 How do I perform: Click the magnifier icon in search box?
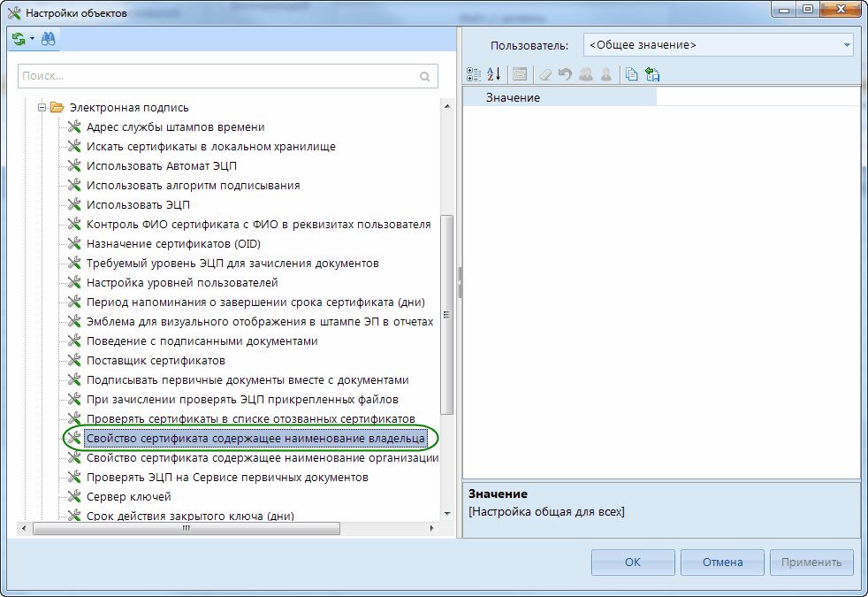[425, 76]
